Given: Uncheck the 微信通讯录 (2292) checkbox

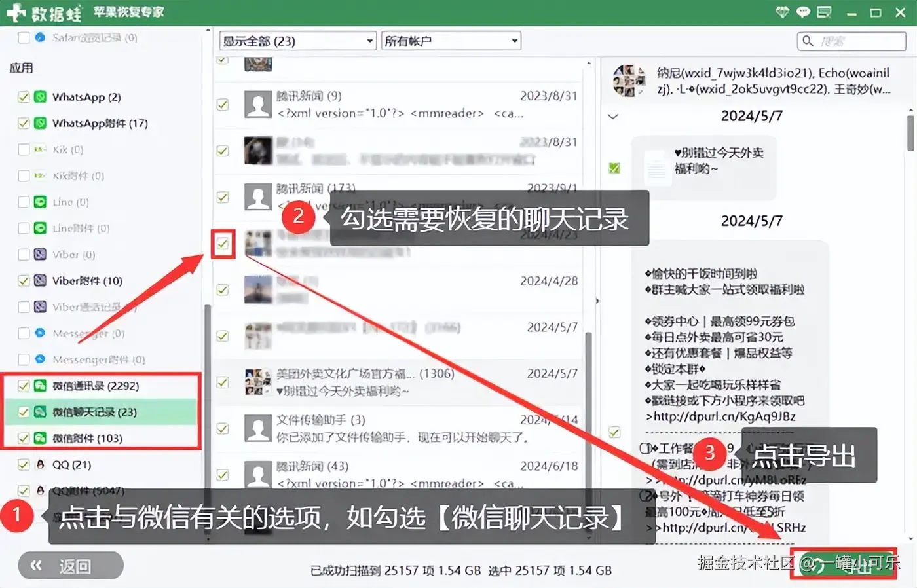Looking at the screenshot, I should 24,386.
